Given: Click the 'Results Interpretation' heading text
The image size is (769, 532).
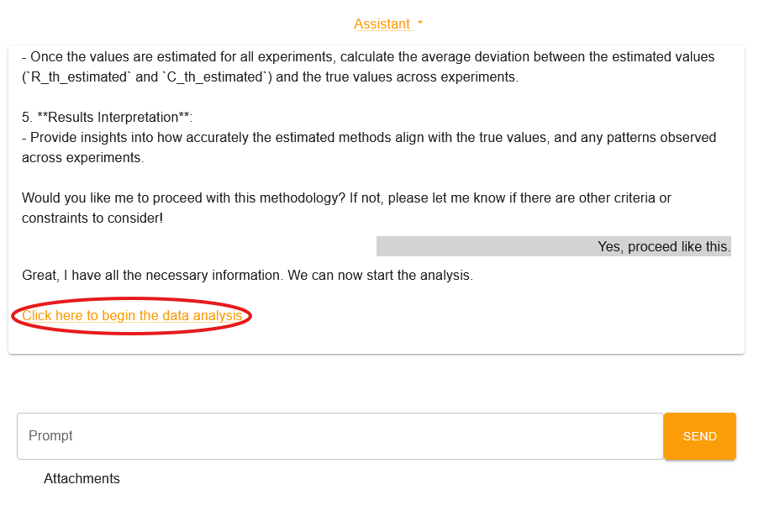Looking at the screenshot, I should pyautogui.click(x=115, y=117).
